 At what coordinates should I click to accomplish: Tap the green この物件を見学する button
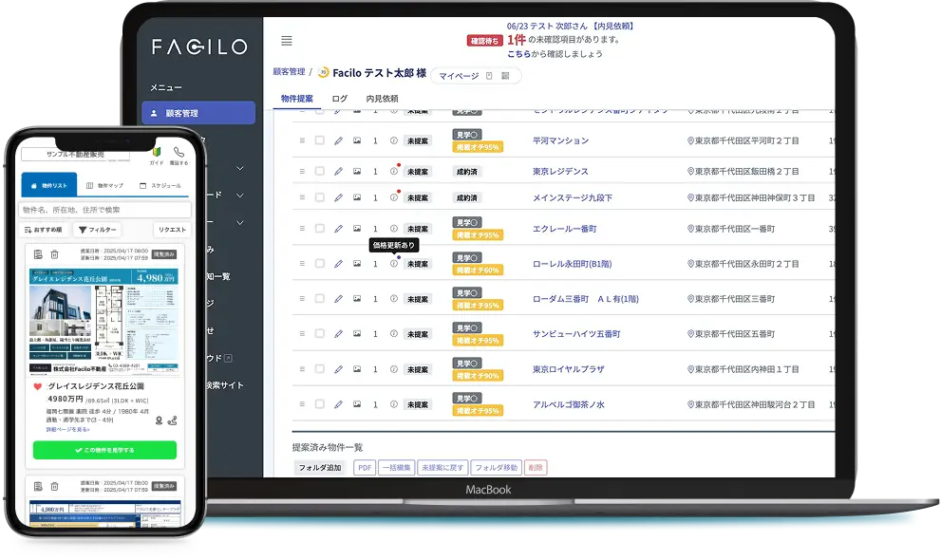coord(105,450)
